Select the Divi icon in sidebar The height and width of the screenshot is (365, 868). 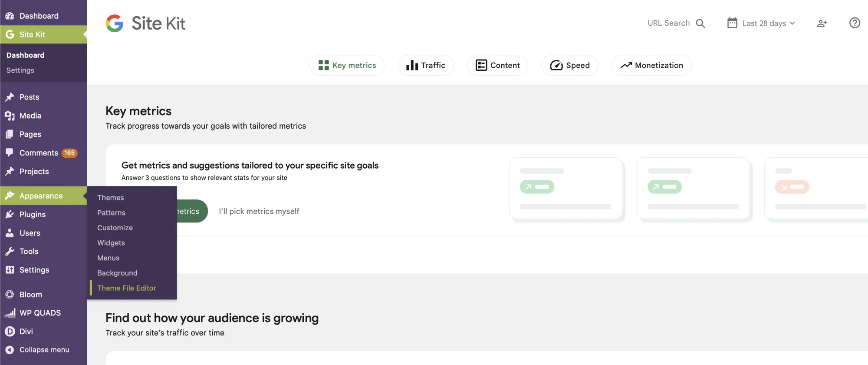pos(10,331)
